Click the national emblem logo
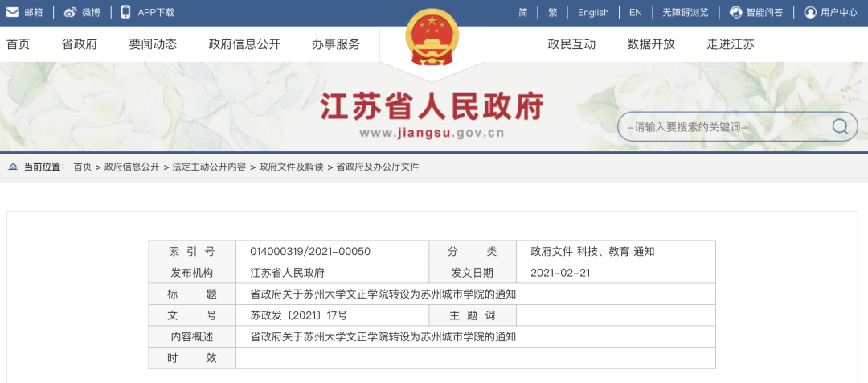Image resolution: width=868 pixels, height=383 pixels. (x=432, y=36)
